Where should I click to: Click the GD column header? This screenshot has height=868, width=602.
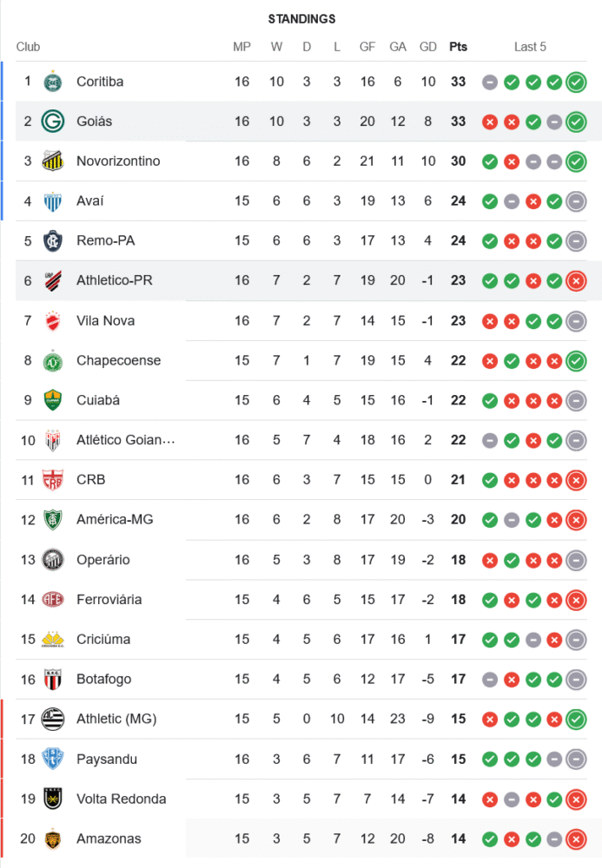coord(427,47)
